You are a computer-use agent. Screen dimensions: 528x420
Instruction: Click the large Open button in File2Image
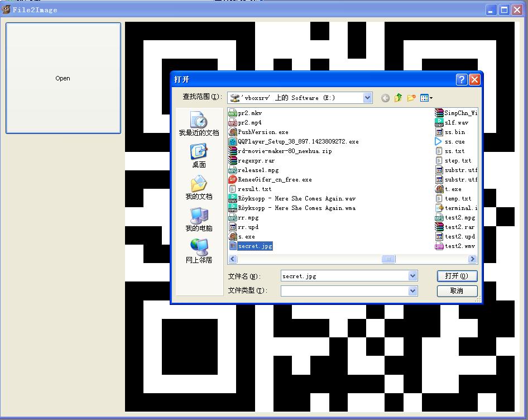coord(63,78)
